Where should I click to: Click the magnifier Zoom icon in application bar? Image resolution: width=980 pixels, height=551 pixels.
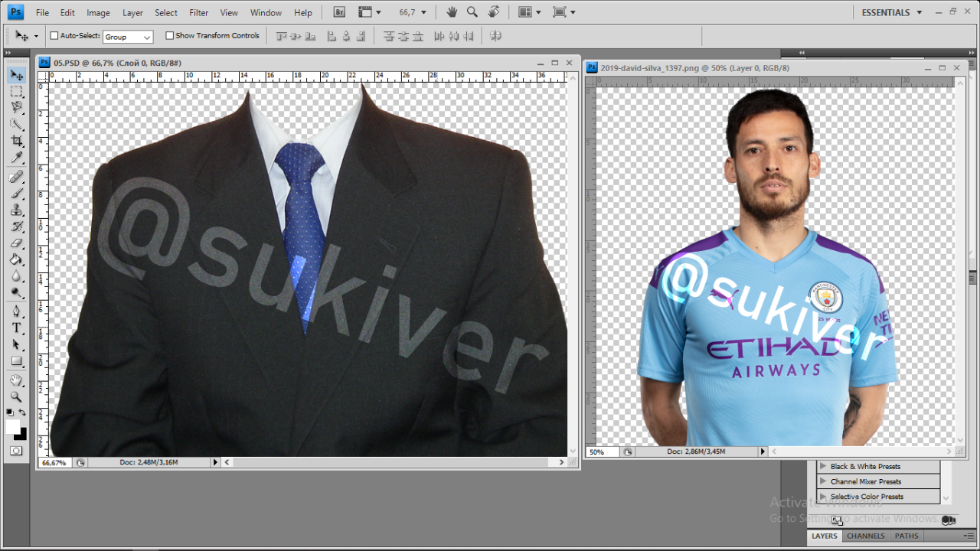(x=472, y=12)
